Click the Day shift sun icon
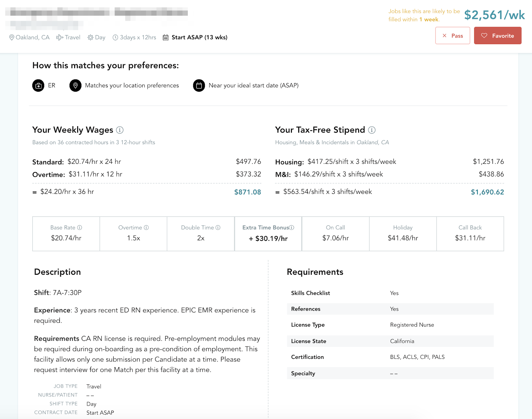Image resolution: width=532 pixels, height=419 pixels. pyautogui.click(x=90, y=38)
